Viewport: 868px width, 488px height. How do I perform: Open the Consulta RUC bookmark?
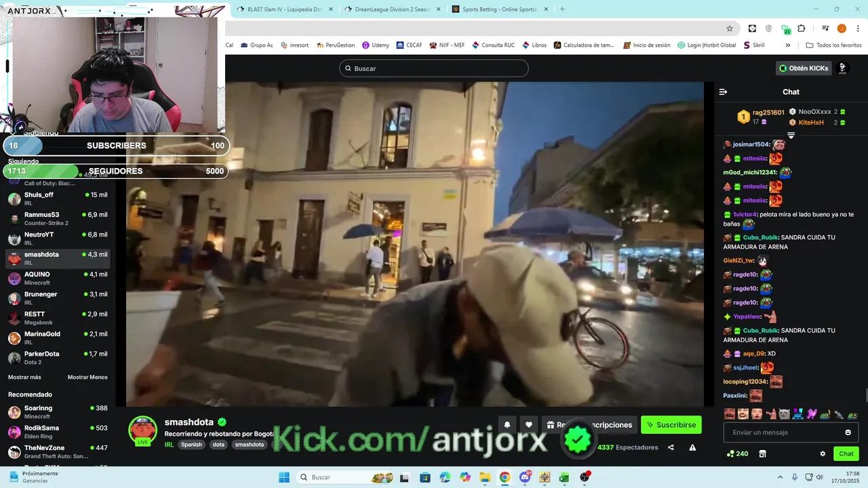493,45
